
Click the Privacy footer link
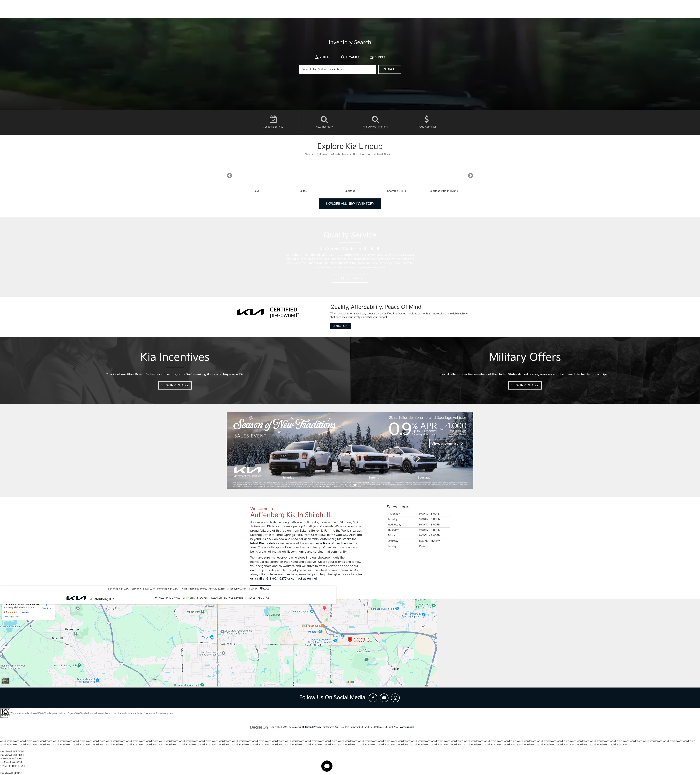point(317,727)
